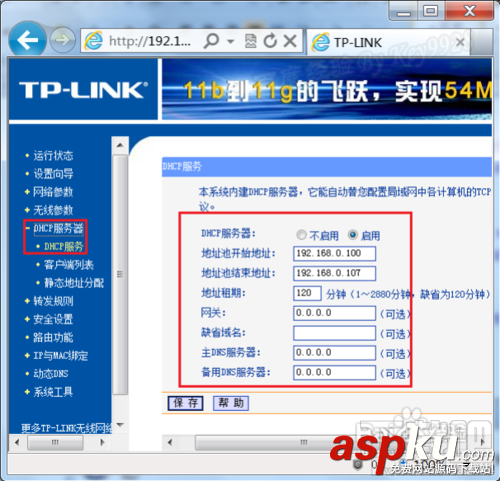Viewport: 500px width, 481px height.
Task: Close the TP-LINK browser tab
Action: [460, 42]
